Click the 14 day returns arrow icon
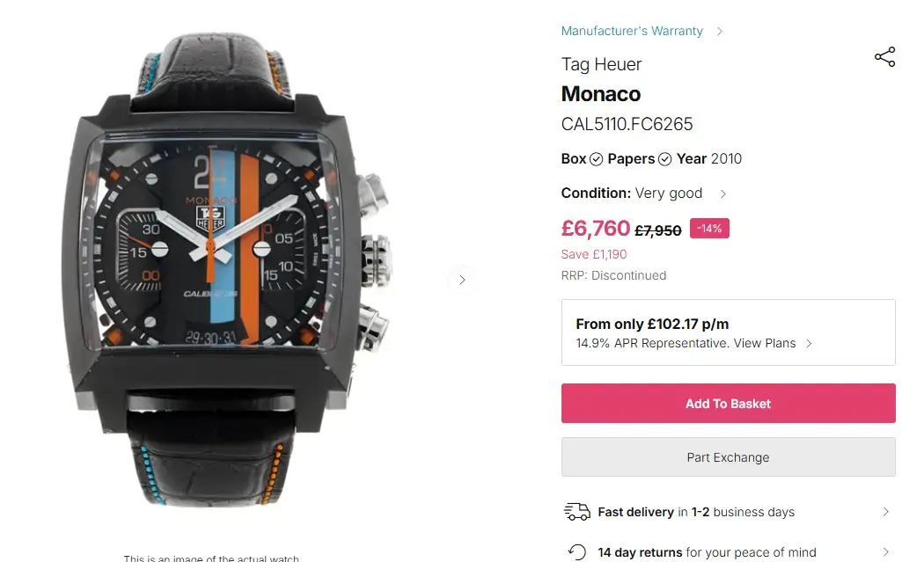The width and height of the screenshot is (924, 562). coord(576,552)
